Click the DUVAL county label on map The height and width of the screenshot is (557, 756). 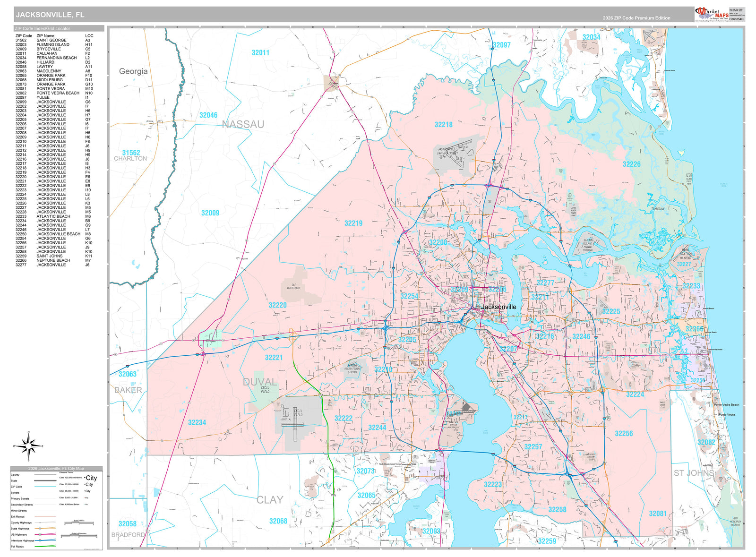(260, 382)
